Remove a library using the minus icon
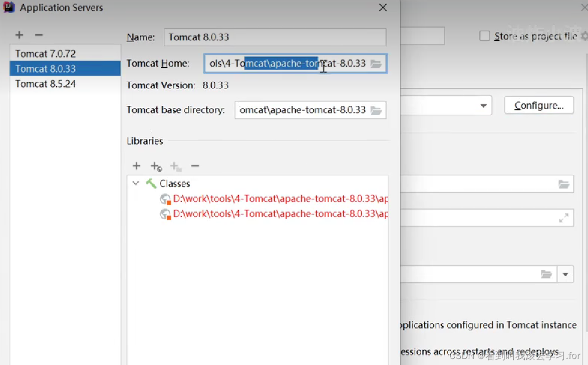This screenshot has width=588, height=365. pyautogui.click(x=195, y=166)
